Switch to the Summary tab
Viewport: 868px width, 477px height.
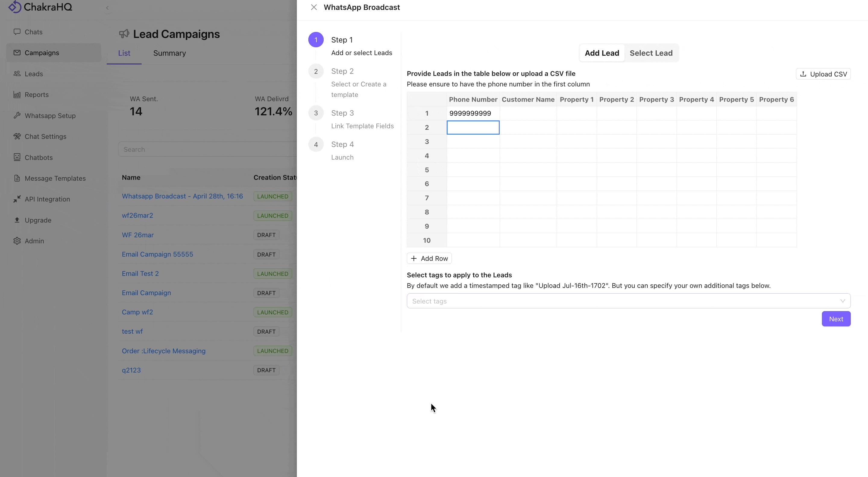tap(169, 53)
